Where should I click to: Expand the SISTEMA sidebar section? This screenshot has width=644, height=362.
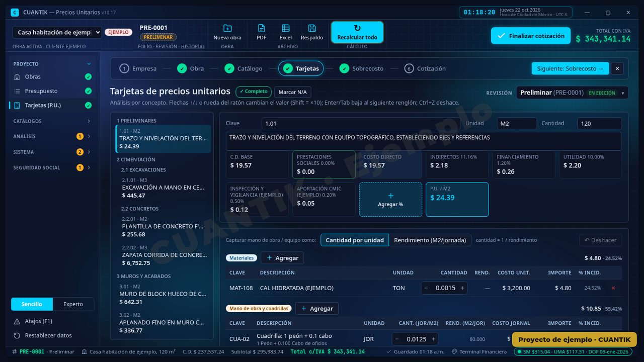tap(52, 152)
